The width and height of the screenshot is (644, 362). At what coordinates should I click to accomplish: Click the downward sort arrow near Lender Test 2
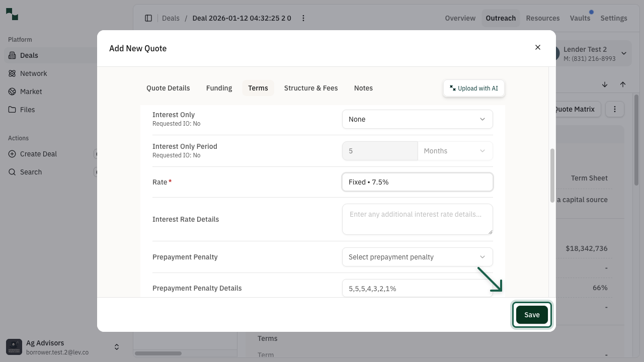(605, 84)
